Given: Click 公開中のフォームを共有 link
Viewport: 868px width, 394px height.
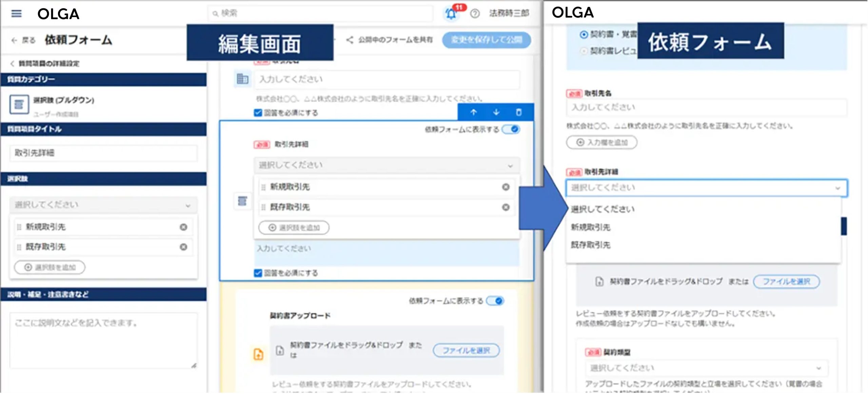Looking at the screenshot, I should pyautogui.click(x=395, y=40).
